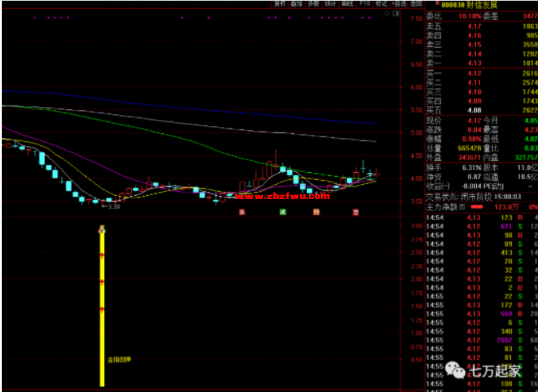Select the 买二 4.11 order row
538x392 pixels.
tap(482, 83)
